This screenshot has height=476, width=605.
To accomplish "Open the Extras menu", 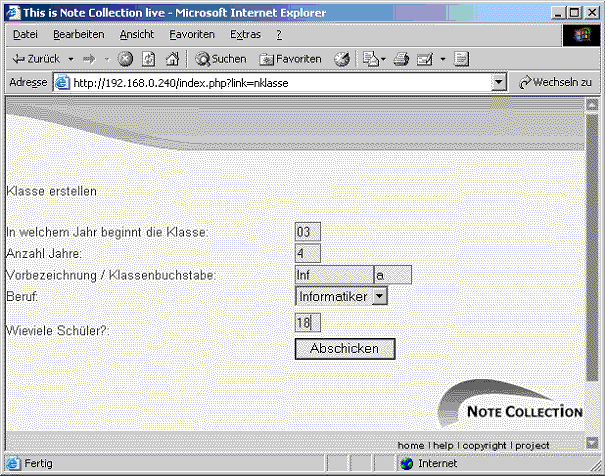I will pos(245,35).
